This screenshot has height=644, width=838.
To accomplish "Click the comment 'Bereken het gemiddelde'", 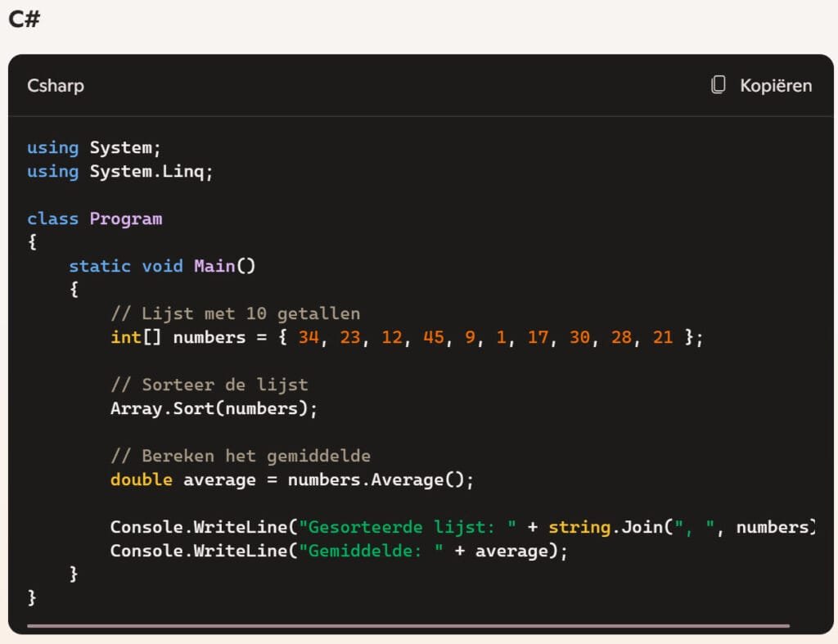I will click(x=241, y=456).
